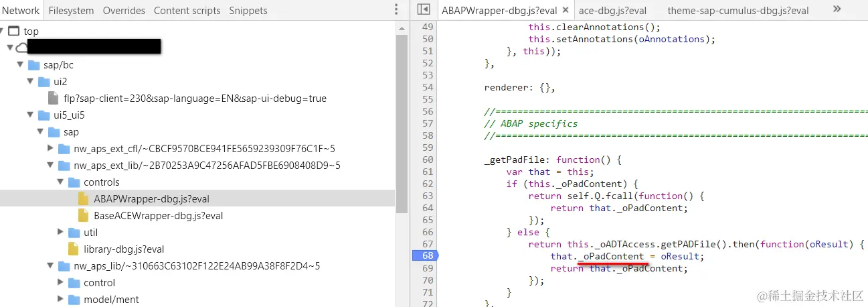Open library-dbg.js?eval file
Viewport: 868px width, 307px height.
tap(124, 249)
